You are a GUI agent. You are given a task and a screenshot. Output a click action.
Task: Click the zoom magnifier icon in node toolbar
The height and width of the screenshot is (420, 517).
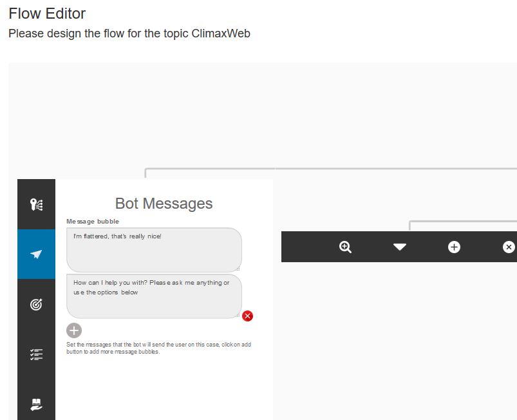point(345,247)
